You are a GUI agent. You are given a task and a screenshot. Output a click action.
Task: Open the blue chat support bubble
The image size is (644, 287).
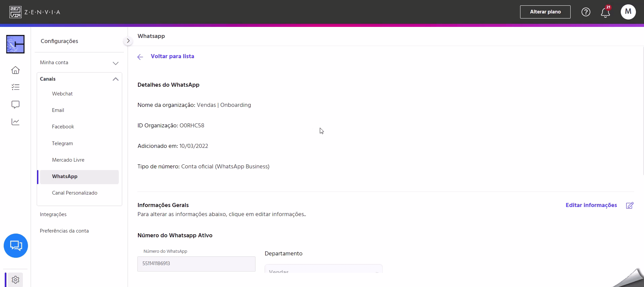[x=16, y=246]
